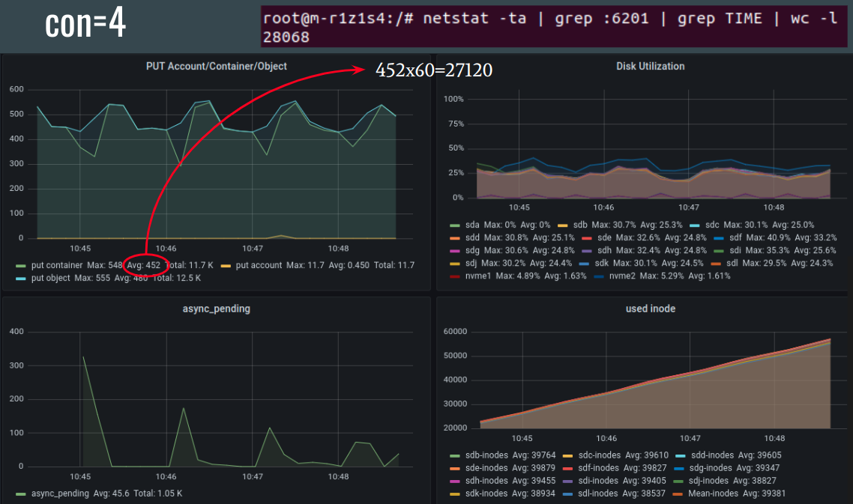The height and width of the screenshot is (504, 853).
Task: Open the PUT Account/Container/Object panel title menu
Action: pyautogui.click(x=216, y=66)
